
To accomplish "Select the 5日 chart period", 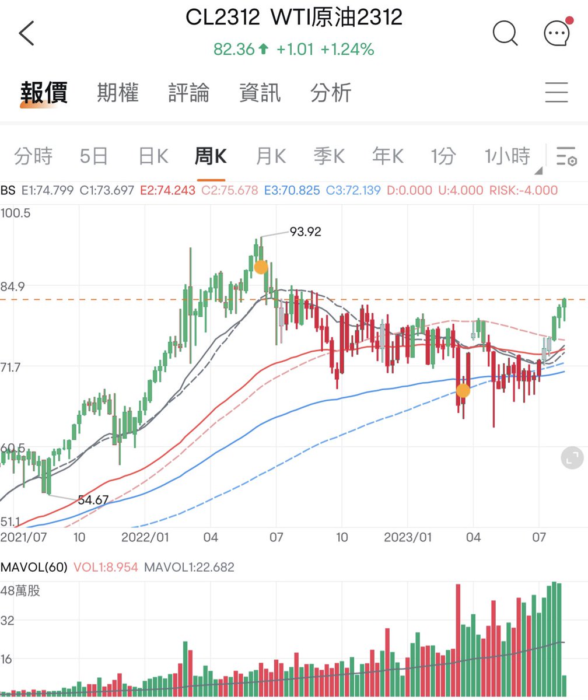I will coord(94,156).
